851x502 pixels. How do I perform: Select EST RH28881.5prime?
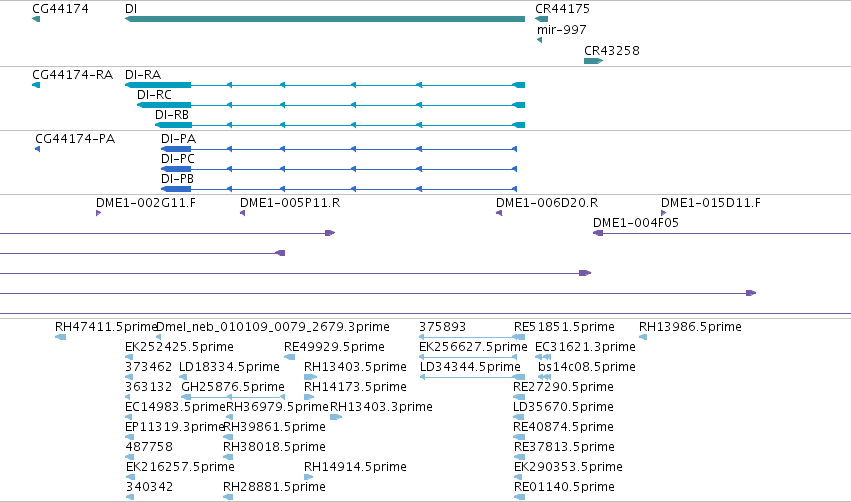click(x=274, y=487)
